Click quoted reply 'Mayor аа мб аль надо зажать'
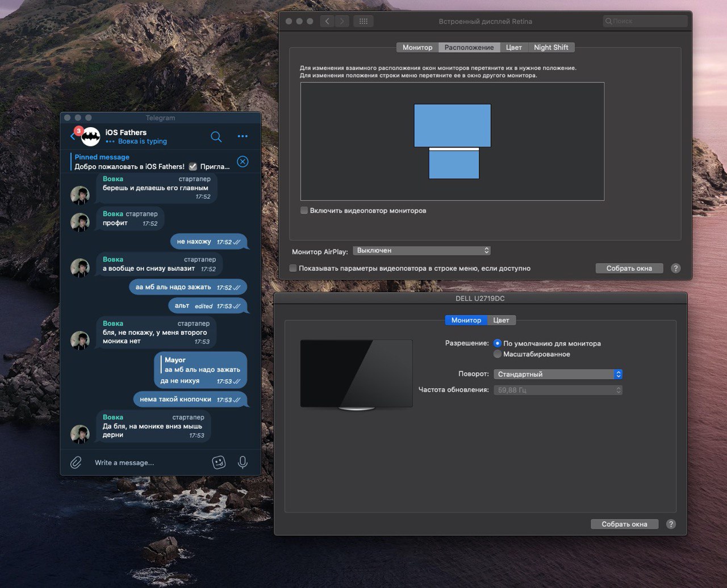The width and height of the screenshot is (727, 588). tap(201, 365)
